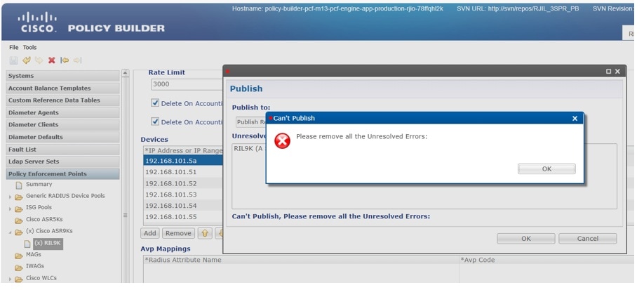
Task: Click the red error icon in the Can't Publish dialog
Action: (282, 141)
